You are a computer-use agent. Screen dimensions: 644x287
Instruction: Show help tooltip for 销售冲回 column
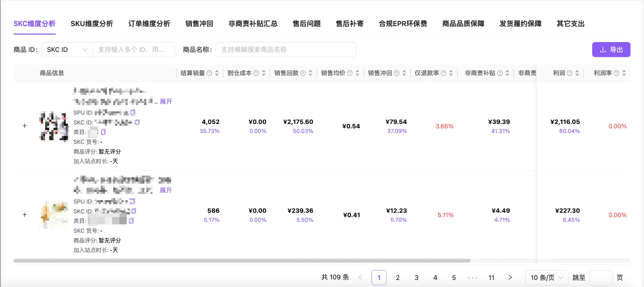click(x=397, y=73)
